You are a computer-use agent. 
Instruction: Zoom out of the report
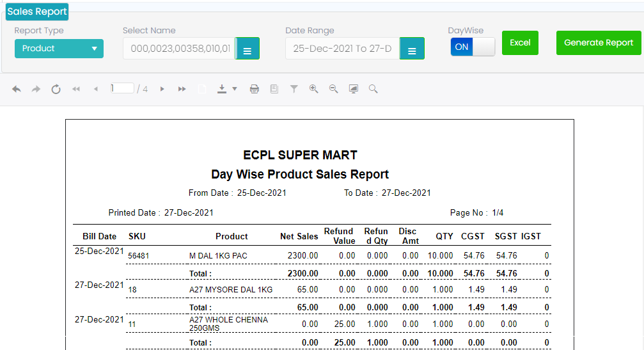[334, 90]
